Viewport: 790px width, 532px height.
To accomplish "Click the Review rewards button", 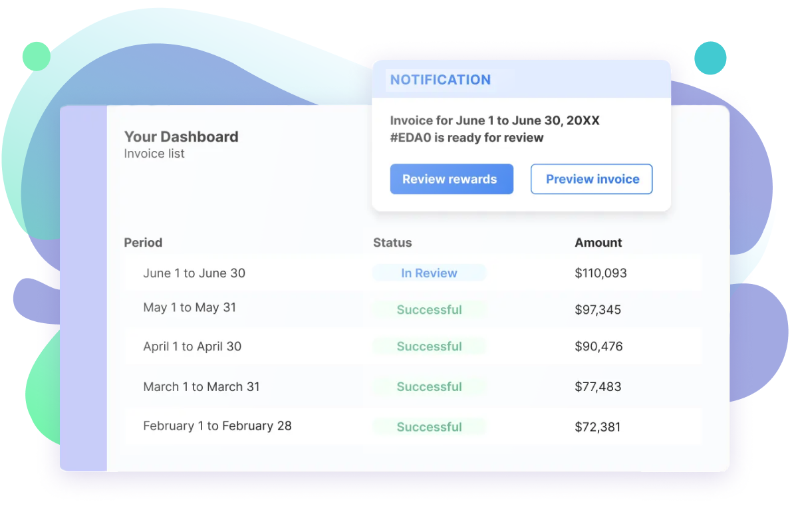I will click(x=451, y=179).
